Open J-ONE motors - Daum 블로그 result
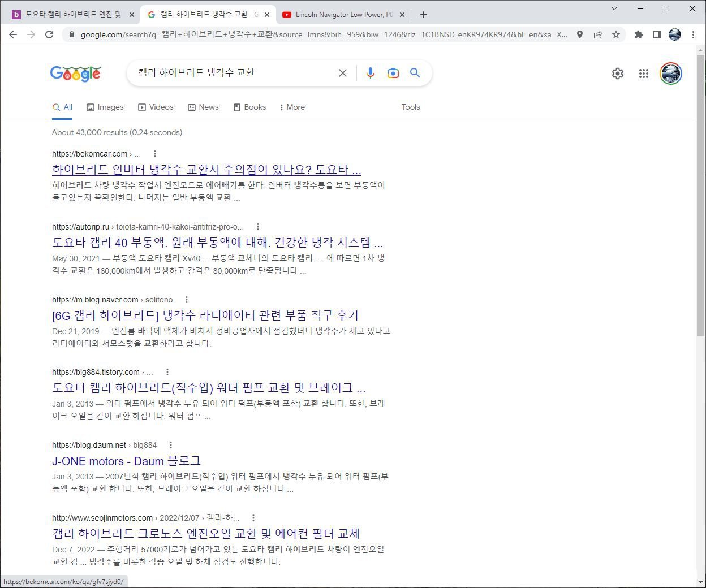Image resolution: width=706 pixels, height=588 pixels. 126,461
